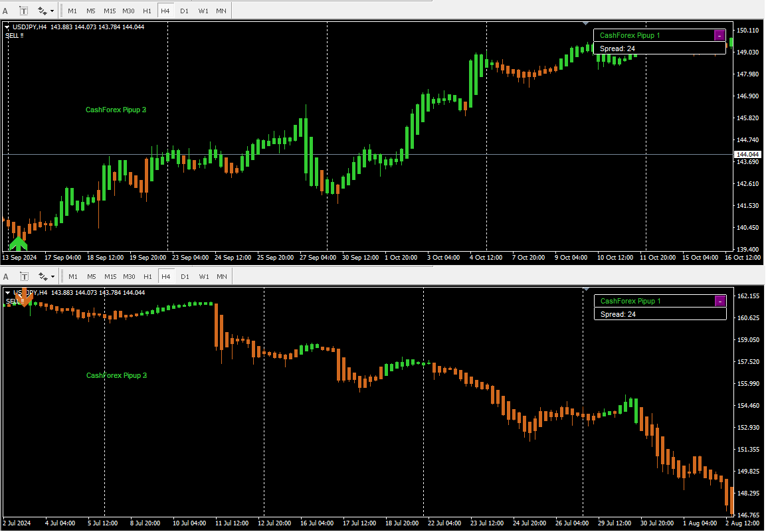
Task: Collapse the CashForex Pipup 1 panel in lower chart
Action: [x=719, y=302]
